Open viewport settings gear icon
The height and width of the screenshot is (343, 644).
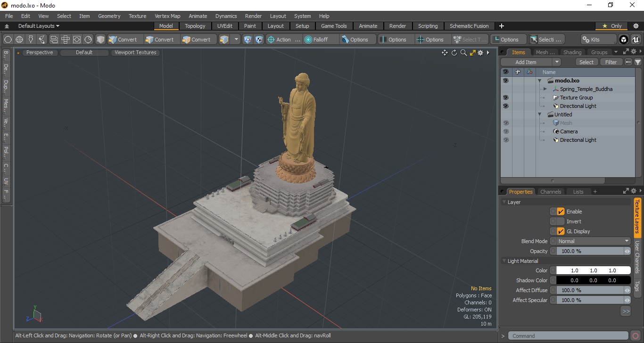pyautogui.click(x=480, y=53)
